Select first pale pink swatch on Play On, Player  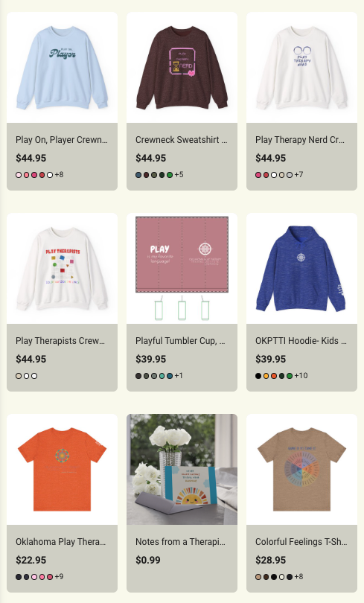tap(19, 175)
